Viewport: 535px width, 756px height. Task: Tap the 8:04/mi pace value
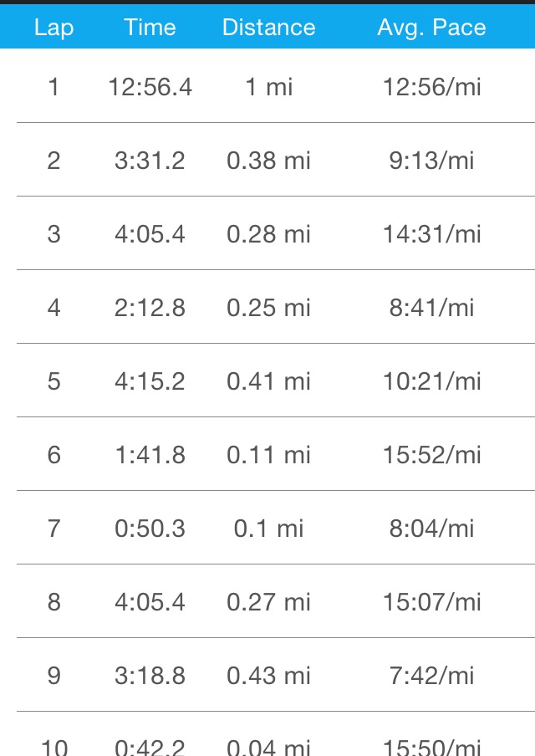[431, 529]
